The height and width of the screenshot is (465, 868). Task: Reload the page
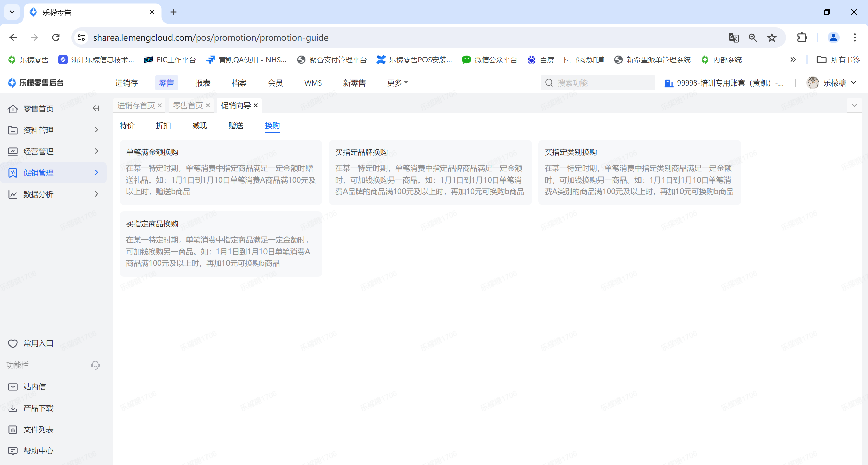pos(56,37)
